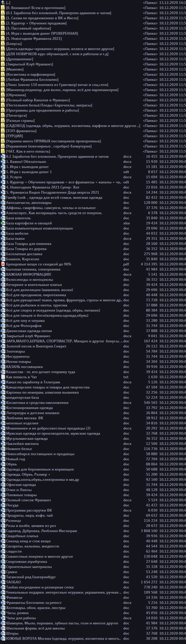Click the folder icon of [Бонусы]

pos(2,43)
